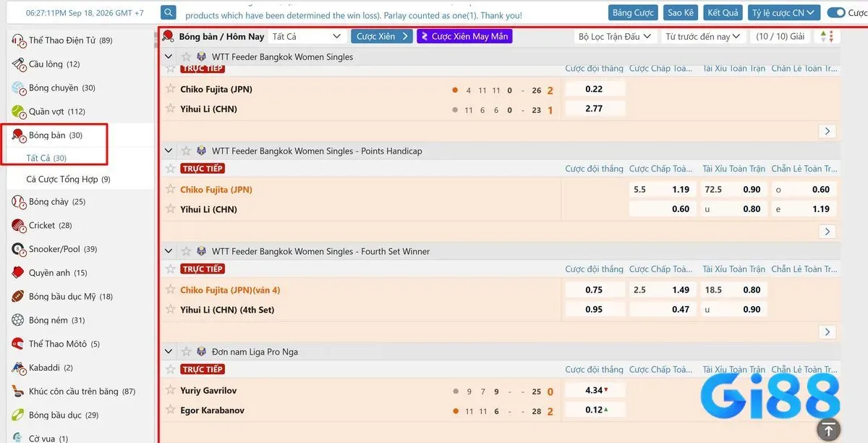Star the Fourth Set Winner league
Screen dimensions: 868x443
[x=187, y=251]
